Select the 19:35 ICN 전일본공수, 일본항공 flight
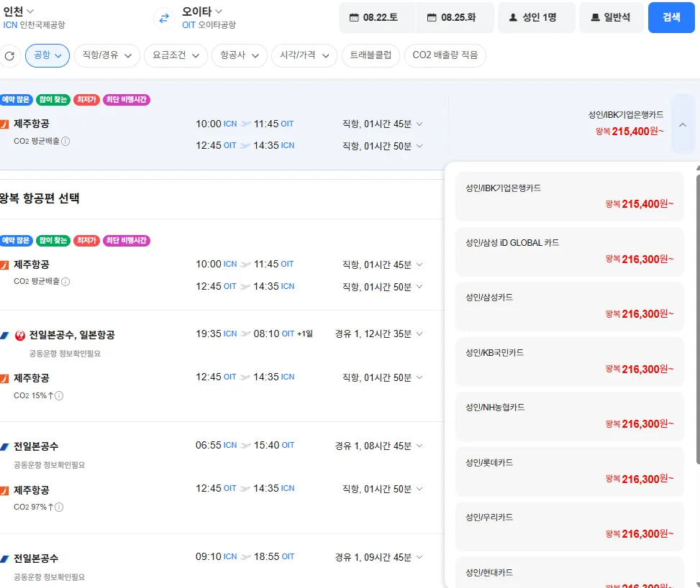Image resolution: width=700 pixels, height=588 pixels. pos(222,366)
